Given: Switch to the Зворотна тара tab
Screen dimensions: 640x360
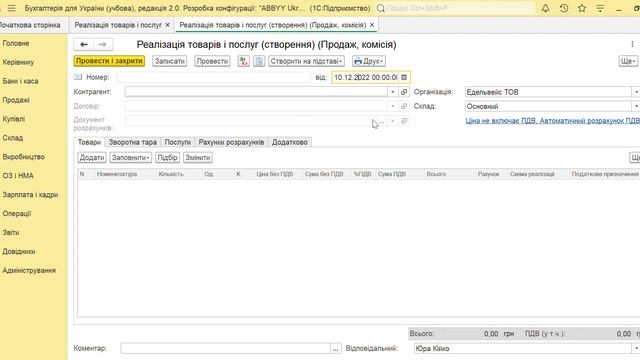Looking at the screenshot, I should pos(133,142).
